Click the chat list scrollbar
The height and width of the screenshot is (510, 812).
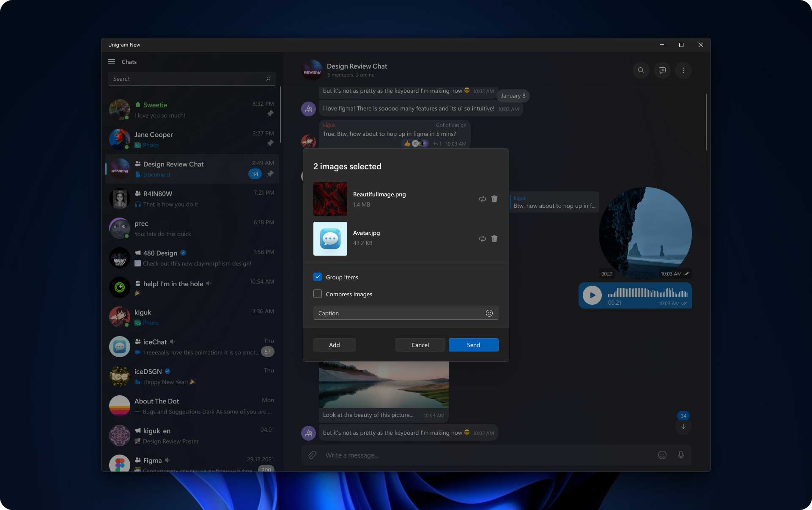pyautogui.click(x=280, y=115)
